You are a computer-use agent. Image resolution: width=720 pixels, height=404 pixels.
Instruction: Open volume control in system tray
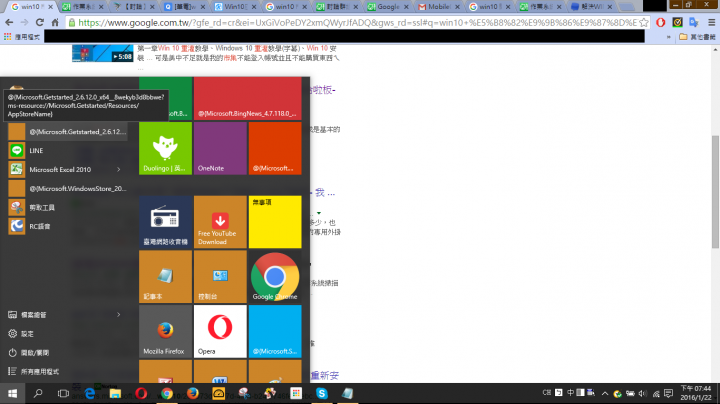643,393
